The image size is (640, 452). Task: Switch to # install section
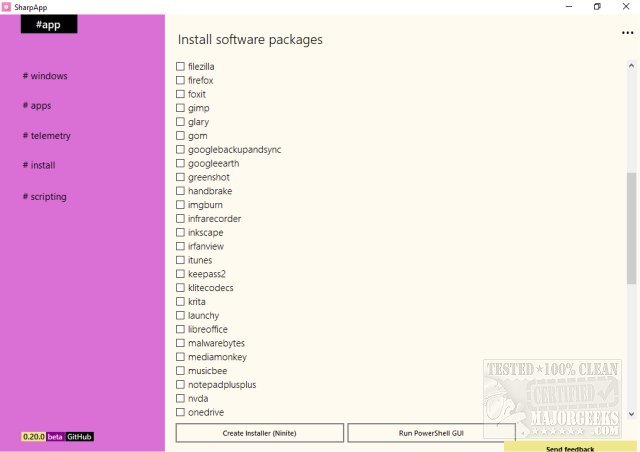[x=39, y=165]
